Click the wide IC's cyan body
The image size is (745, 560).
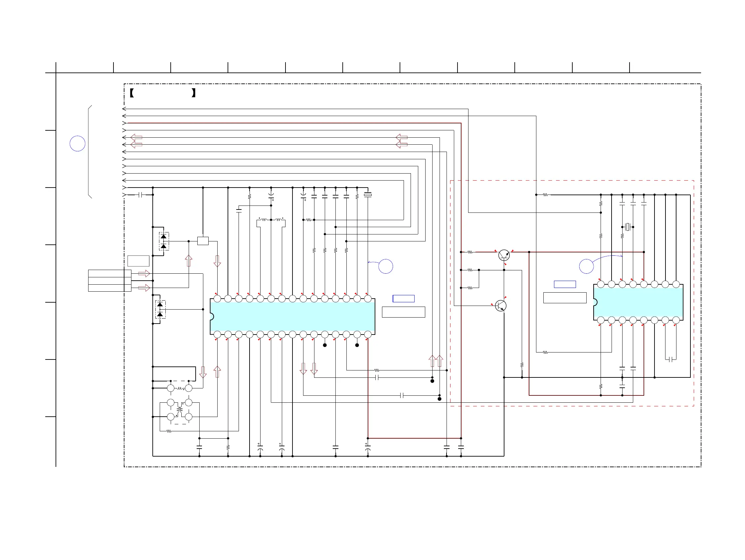click(x=292, y=316)
